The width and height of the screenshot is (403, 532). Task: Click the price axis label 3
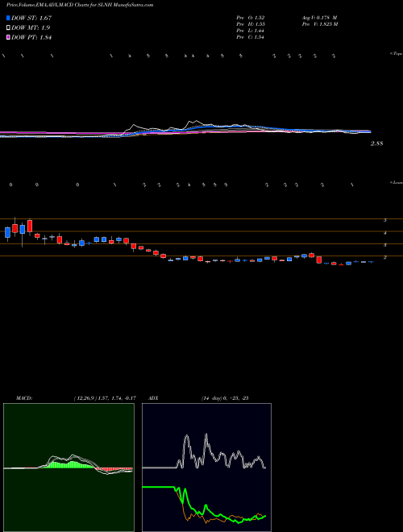[384, 245]
